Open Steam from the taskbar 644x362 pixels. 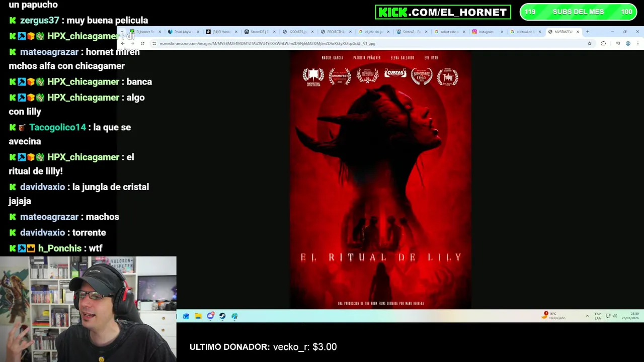[x=222, y=316]
